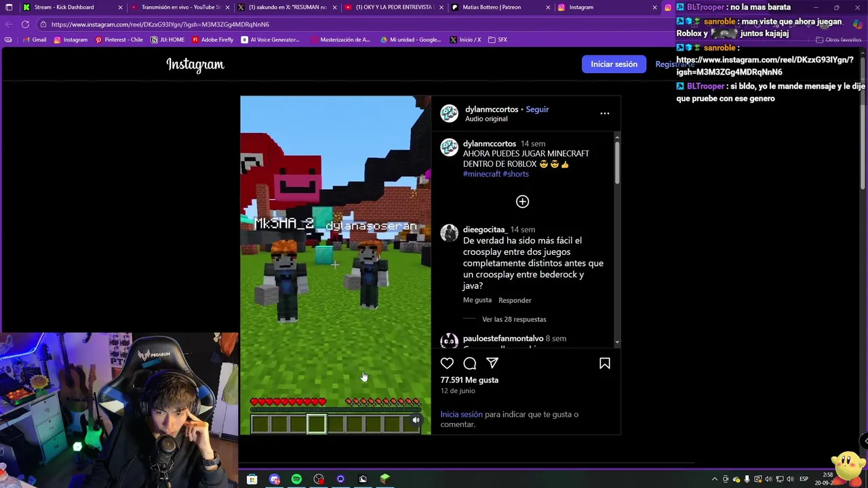This screenshot has width=868, height=488.
Task: Open the tab actions icon beside Kick tab
Action: [7, 7]
